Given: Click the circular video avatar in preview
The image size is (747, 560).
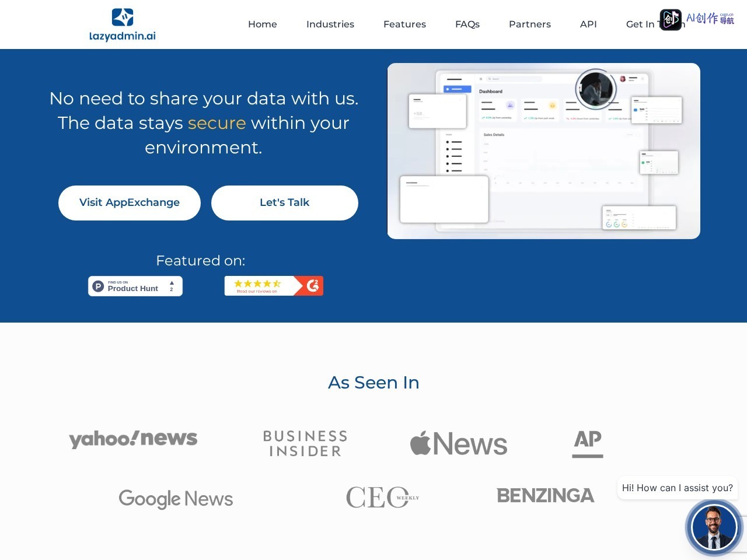Looking at the screenshot, I should click(596, 89).
